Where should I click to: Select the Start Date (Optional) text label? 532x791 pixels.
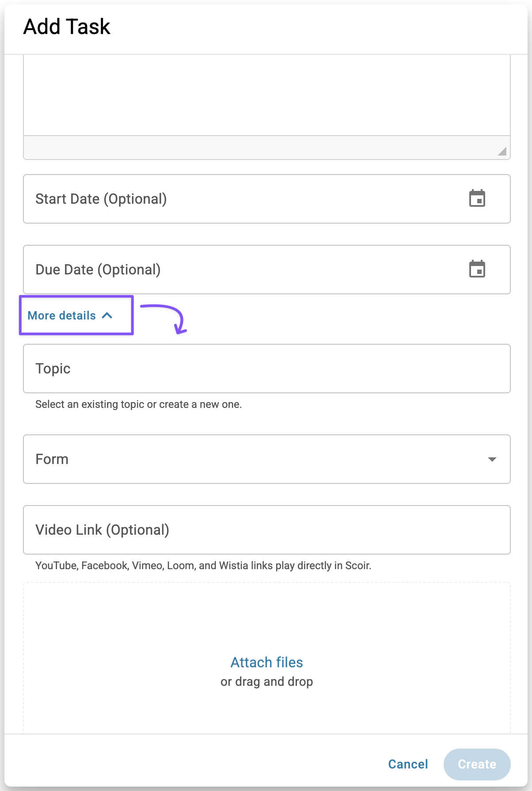click(101, 199)
